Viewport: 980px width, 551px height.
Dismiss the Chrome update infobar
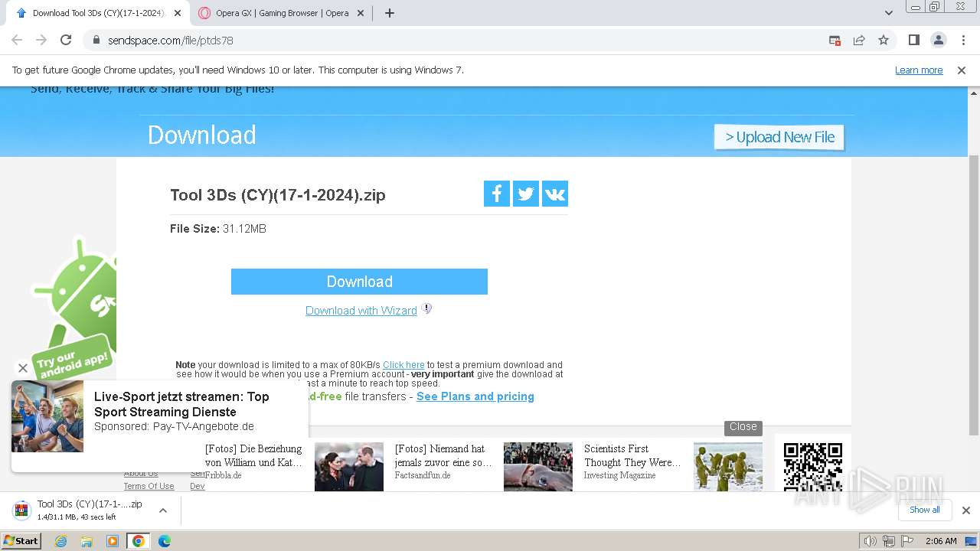(962, 70)
